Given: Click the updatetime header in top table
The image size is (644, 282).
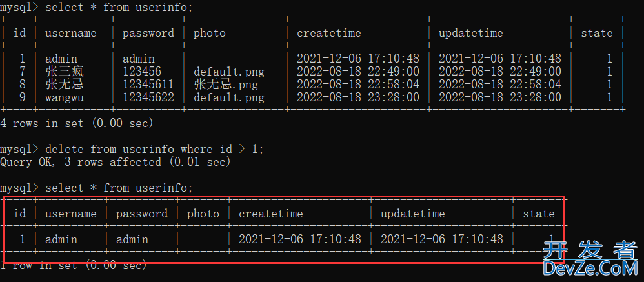Looking at the screenshot, I should point(470,33).
